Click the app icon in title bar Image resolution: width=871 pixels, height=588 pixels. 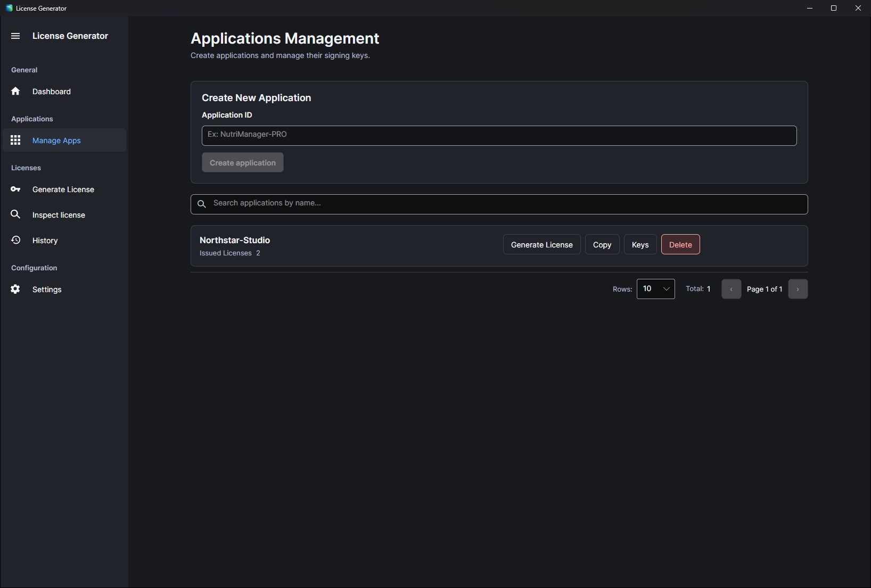9,8
